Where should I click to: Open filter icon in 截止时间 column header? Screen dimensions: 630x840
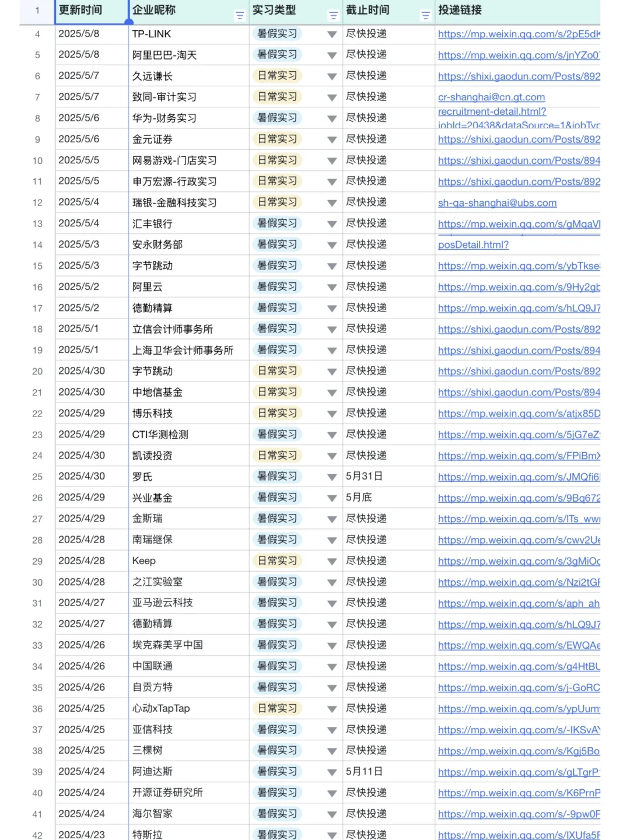click(426, 16)
